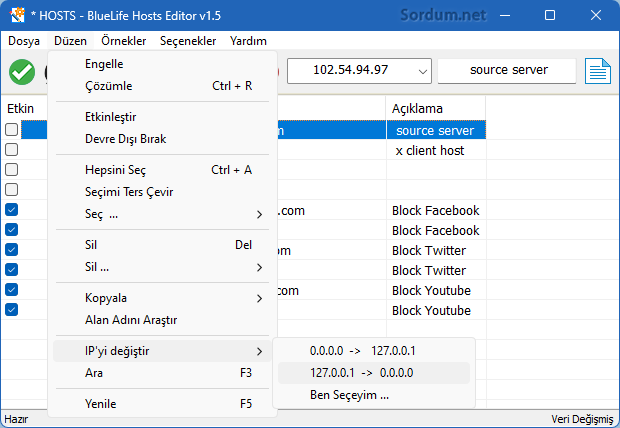Screen dimensions: 620x428
Task: Click the Etkin column header
Action: (21, 108)
